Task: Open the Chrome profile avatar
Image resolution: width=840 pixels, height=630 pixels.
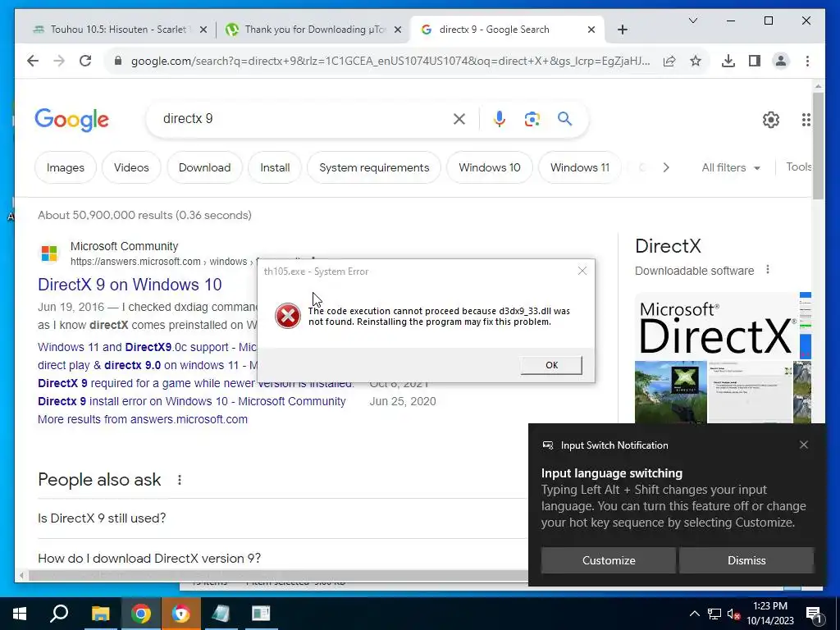Action: pyautogui.click(x=781, y=61)
